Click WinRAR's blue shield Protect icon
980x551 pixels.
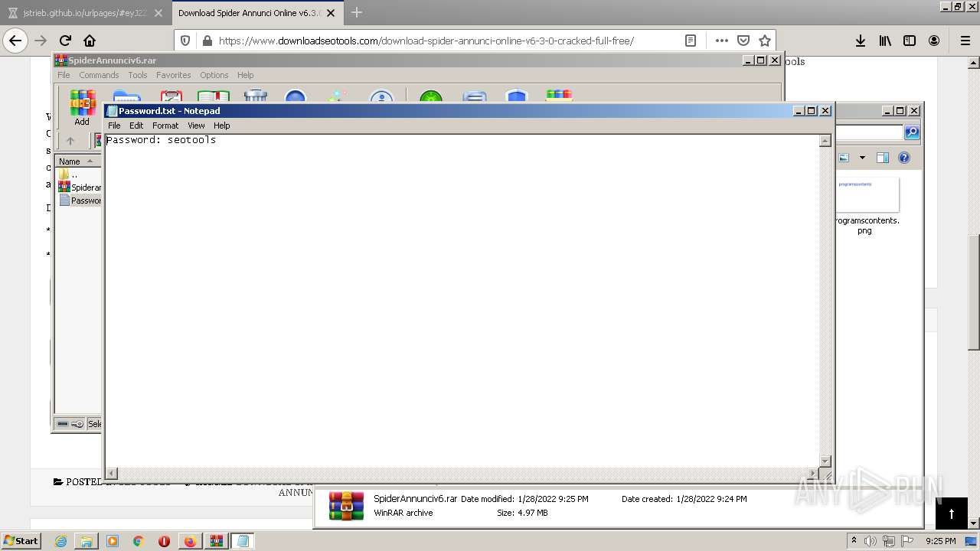coord(517,96)
